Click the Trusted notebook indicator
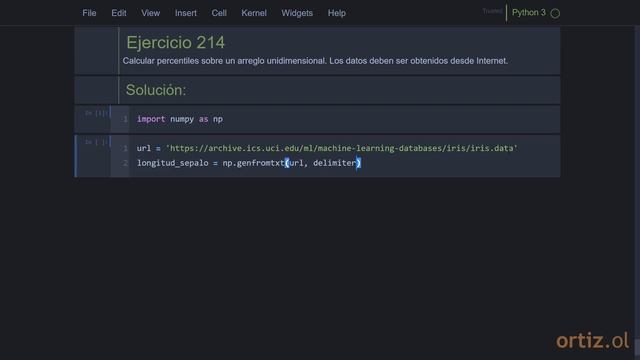 point(492,11)
